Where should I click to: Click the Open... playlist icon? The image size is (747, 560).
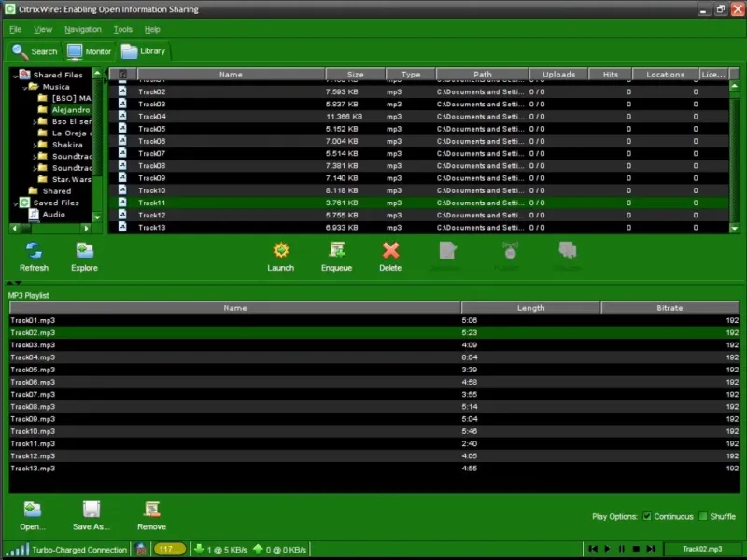[33, 510]
